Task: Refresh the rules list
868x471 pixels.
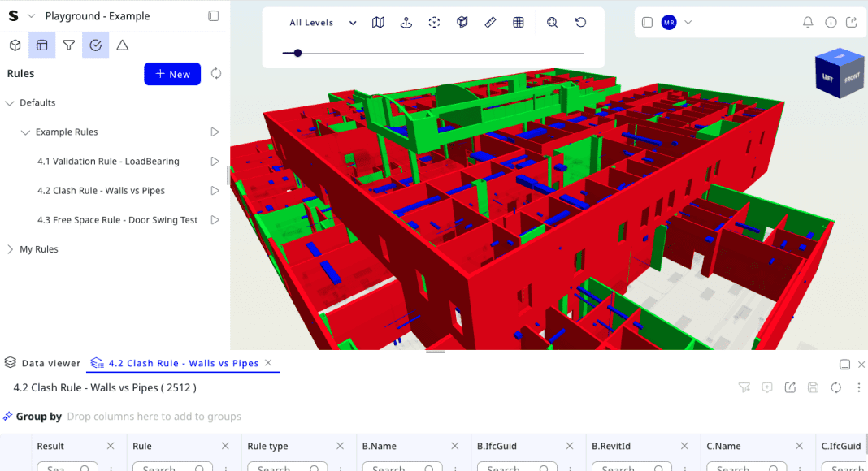Action: click(216, 74)
